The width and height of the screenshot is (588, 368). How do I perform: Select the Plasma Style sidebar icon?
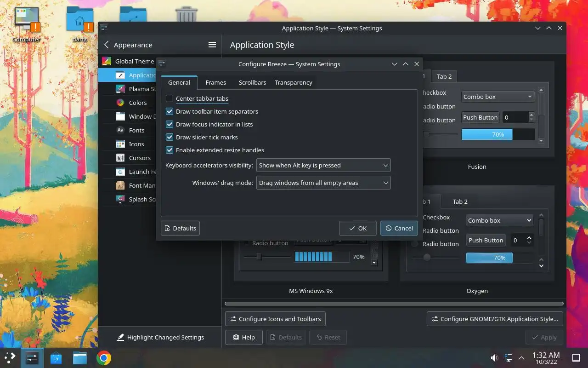pyautogui.click(x=120, y=89)
